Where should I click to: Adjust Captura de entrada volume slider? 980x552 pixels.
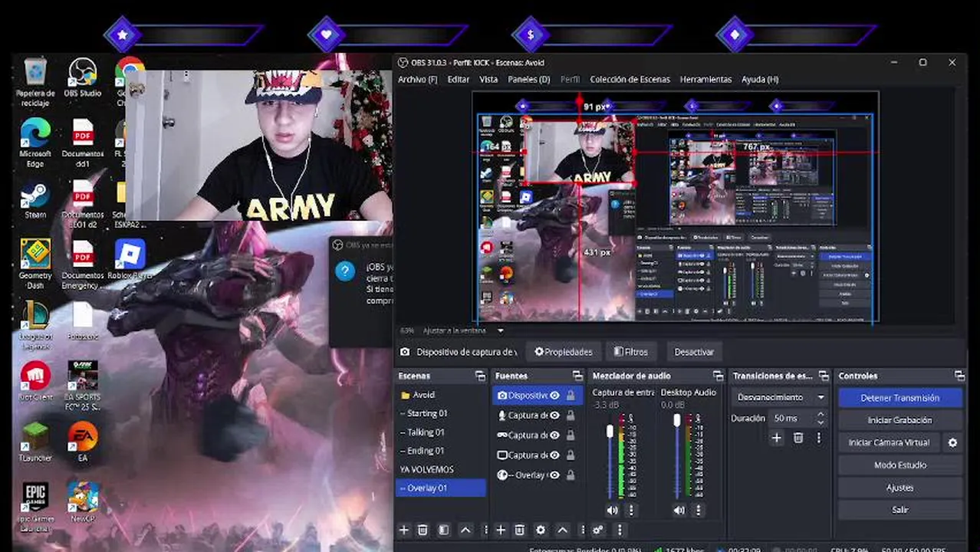tap(610, 432)
